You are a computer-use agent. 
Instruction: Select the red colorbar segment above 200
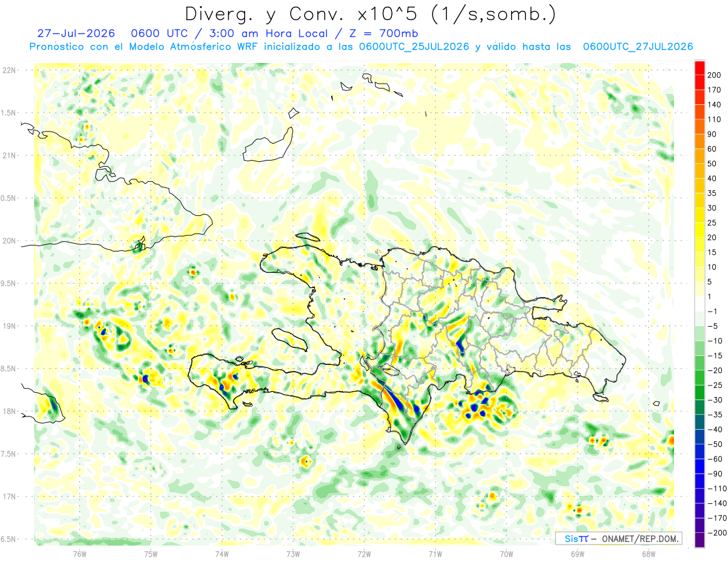pos(699,69)
